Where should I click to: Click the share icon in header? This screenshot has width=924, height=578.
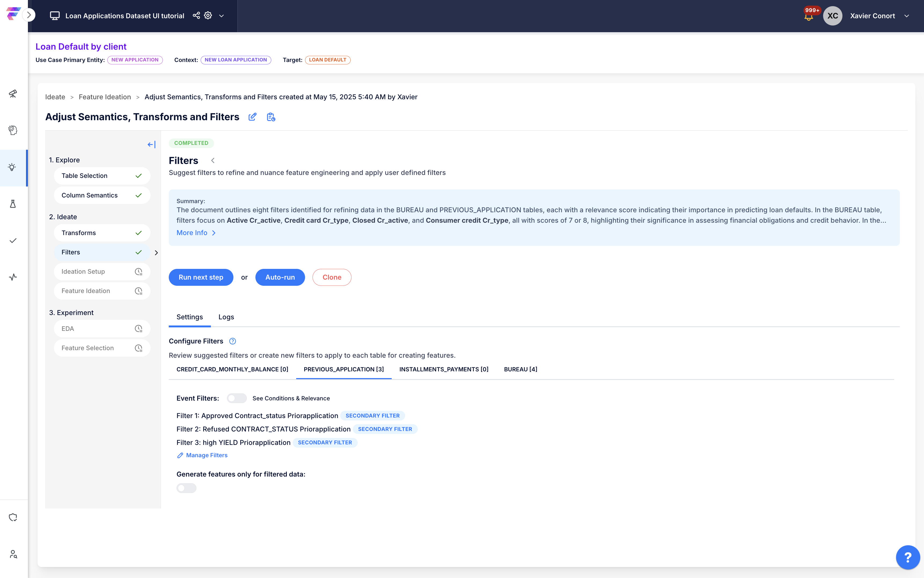196,15
